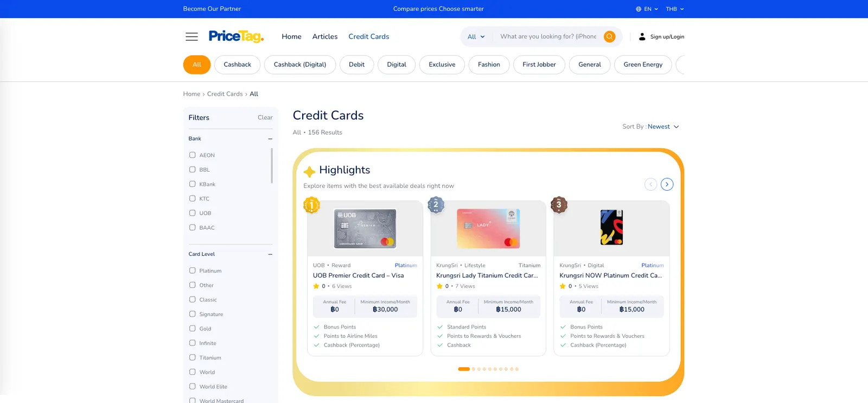The width and height of the screenshot is (868, 403).
Task: Select the All category tab
Action: click(x=197, y=65)
